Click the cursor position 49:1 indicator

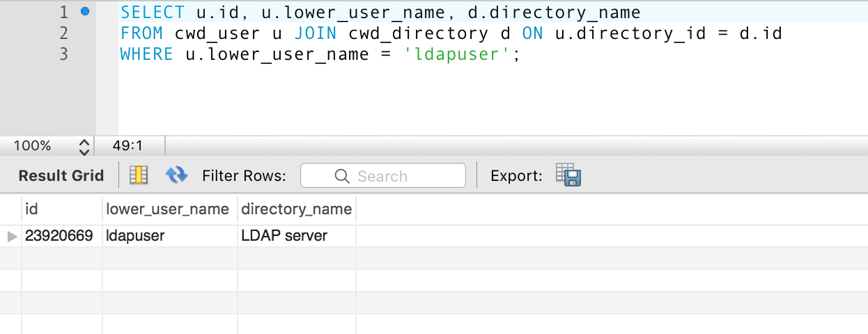click(127, 146)
